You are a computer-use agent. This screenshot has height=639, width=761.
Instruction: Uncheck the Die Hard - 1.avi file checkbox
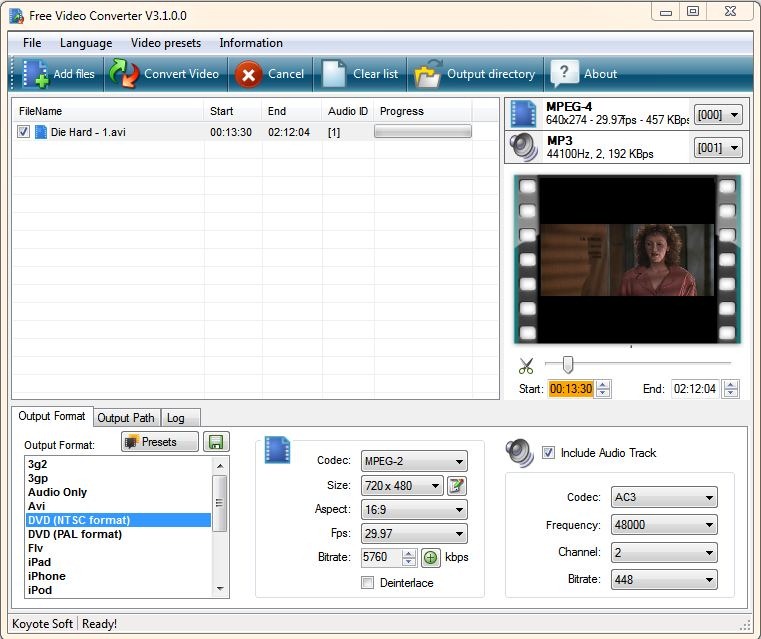tap(24, 132)
